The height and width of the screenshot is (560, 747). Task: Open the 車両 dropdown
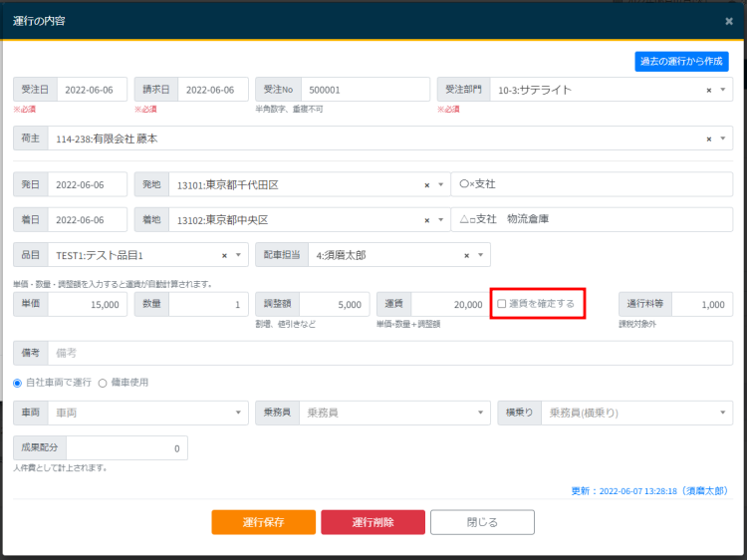point(147,413)
